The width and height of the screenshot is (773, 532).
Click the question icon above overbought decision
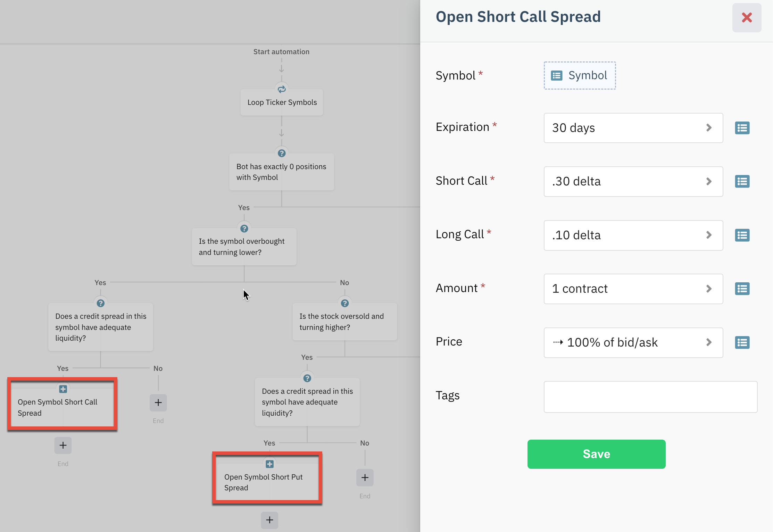pyautogui.click(x=244, y=228)
